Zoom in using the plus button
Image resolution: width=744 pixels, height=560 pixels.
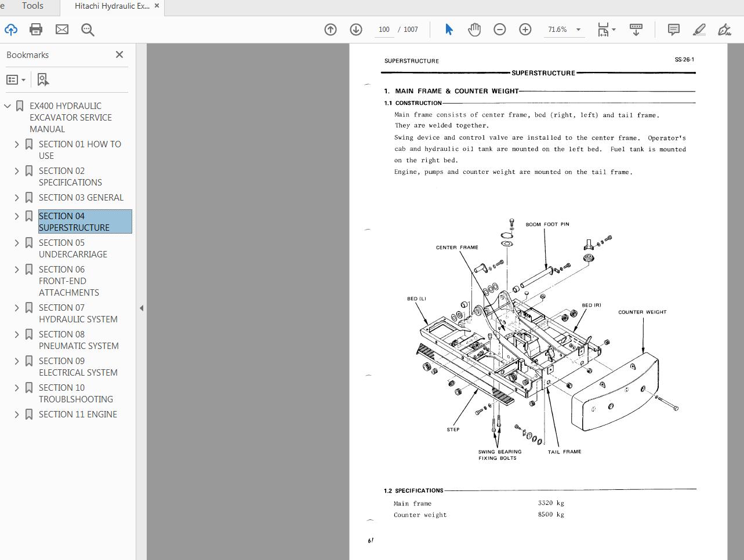tap(525, 29)
